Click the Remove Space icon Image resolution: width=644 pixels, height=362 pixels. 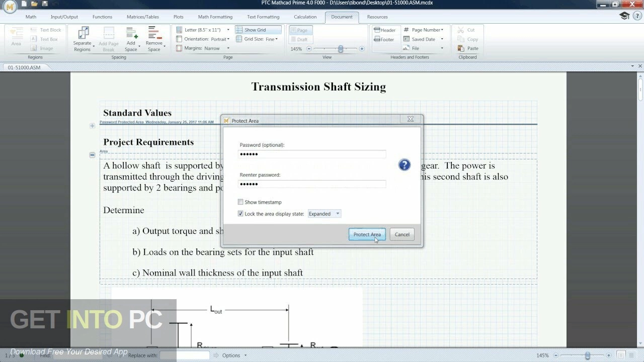154,34
